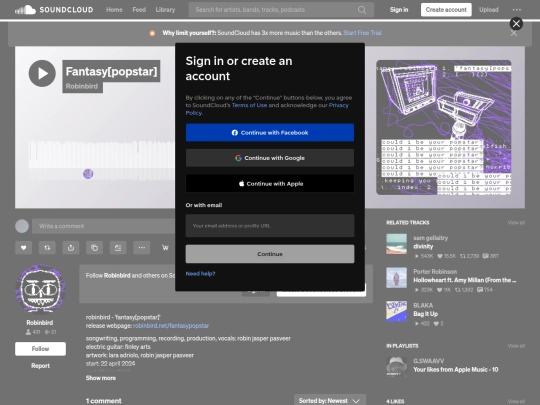Viewport: 540px width, 405px height.
Task: Open the Feed tab
Action: (139, 10)
